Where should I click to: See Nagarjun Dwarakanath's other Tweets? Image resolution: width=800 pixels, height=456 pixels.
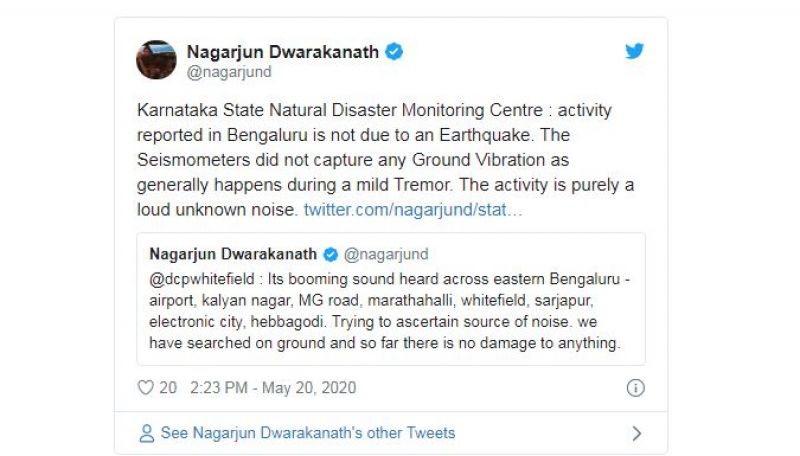click(308, 433)
